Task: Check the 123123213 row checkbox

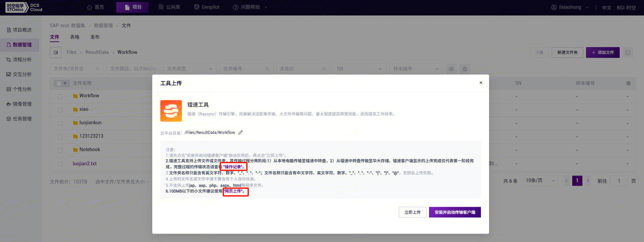Action: pyautogui.click(x=60, y=137)
